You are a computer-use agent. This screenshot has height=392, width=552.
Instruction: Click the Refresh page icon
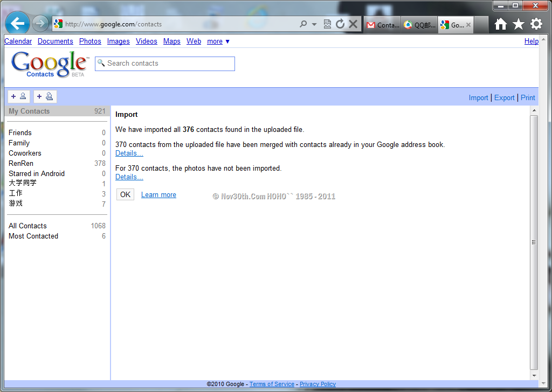pos(340,24)
